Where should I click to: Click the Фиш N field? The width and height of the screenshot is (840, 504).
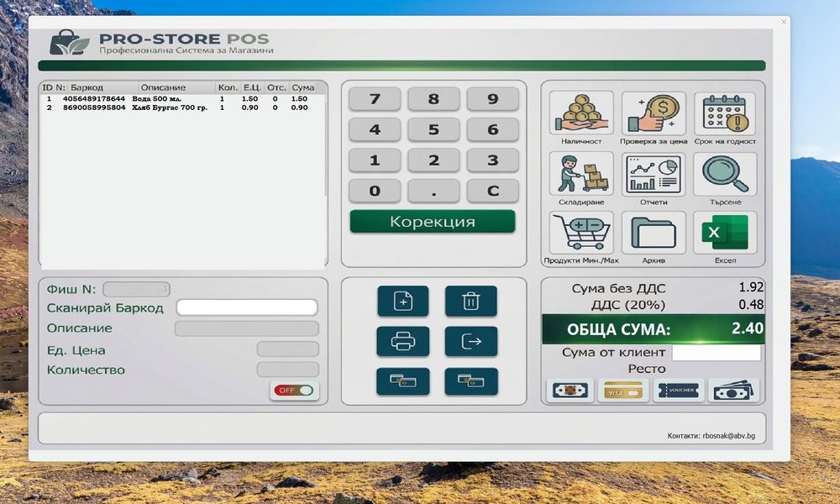[137, 289]
